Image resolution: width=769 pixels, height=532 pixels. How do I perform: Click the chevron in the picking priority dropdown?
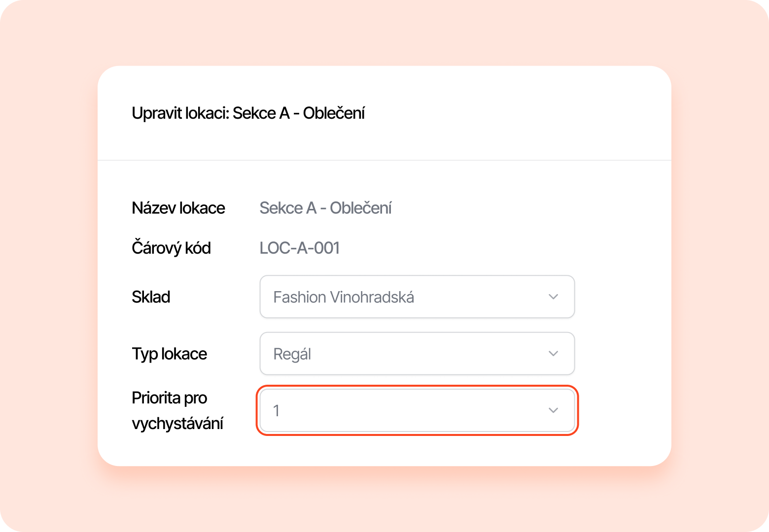click(553, 410)
